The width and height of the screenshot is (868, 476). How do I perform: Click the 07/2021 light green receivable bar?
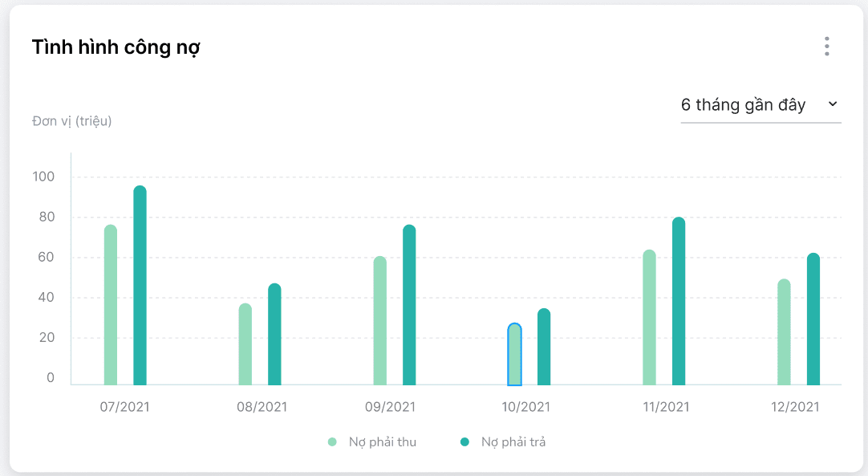pyautogui.click(x=111, y=305)
